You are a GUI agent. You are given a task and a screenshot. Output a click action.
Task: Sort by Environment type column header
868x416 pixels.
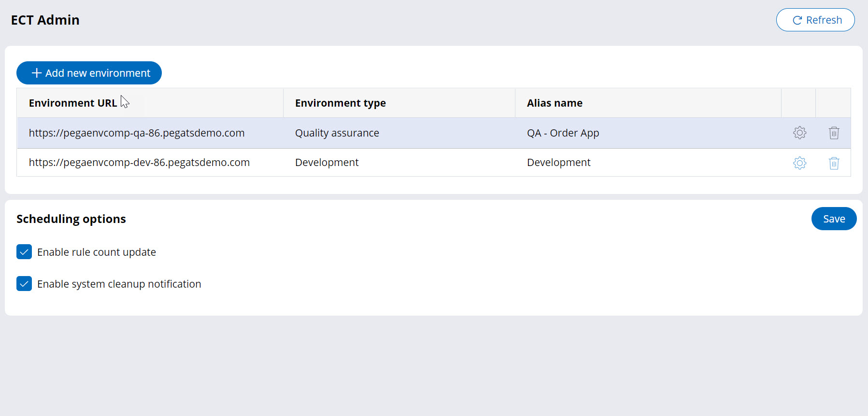pyautogui.click(x=340, y=103)
